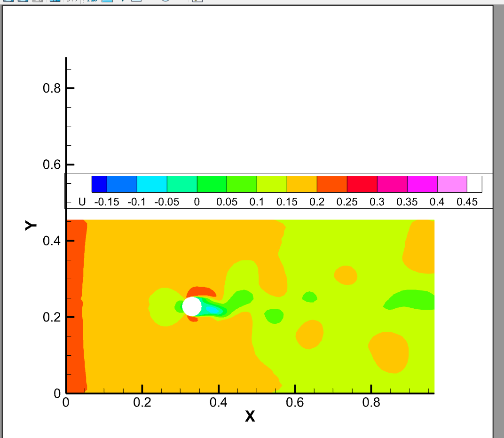Click the -0.15 legend value
504x438 pixels.
[107, 202]
